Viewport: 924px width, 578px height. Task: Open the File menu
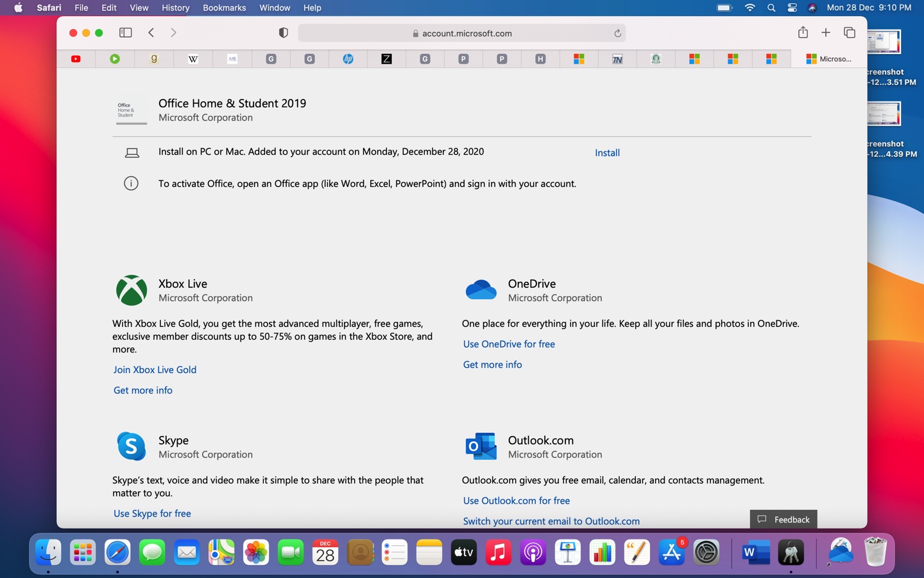coord(81,8)
